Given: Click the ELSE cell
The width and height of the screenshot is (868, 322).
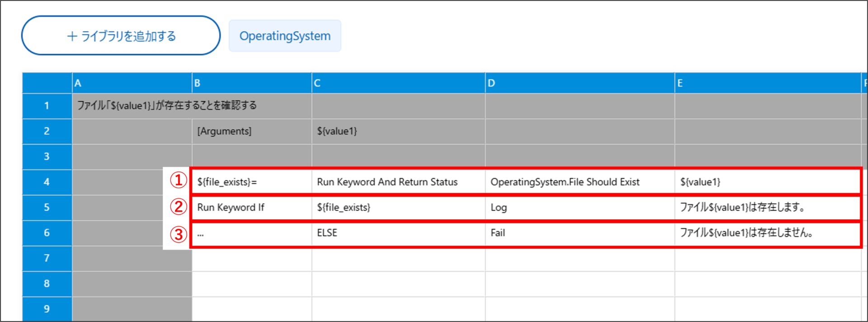Looking at the screenshot, I should [398, 233].
